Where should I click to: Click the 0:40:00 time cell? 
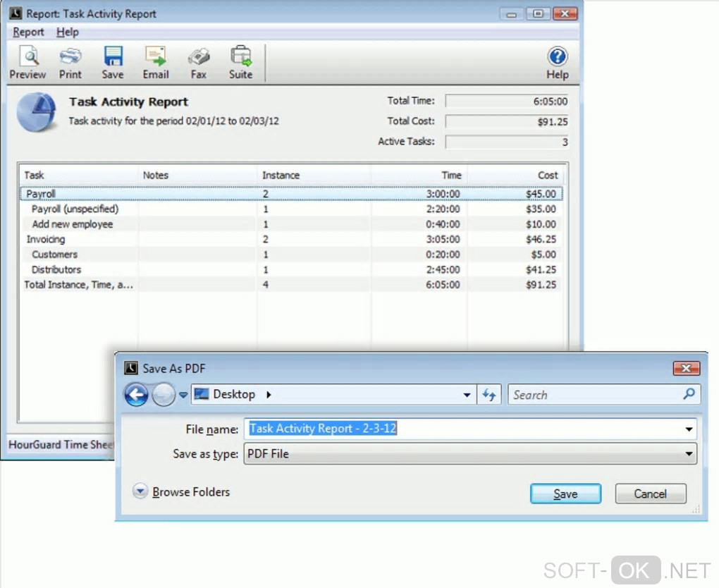point(443,224)
